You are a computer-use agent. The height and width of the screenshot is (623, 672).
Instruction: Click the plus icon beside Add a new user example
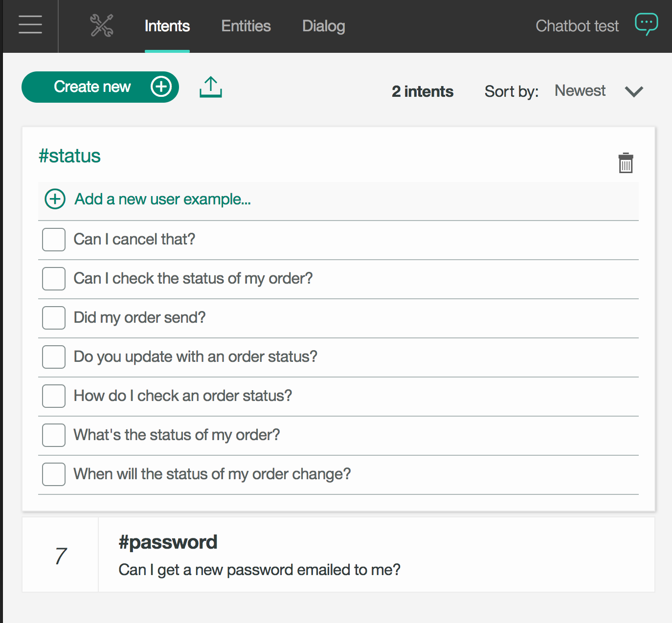click(x=55, y=199)
